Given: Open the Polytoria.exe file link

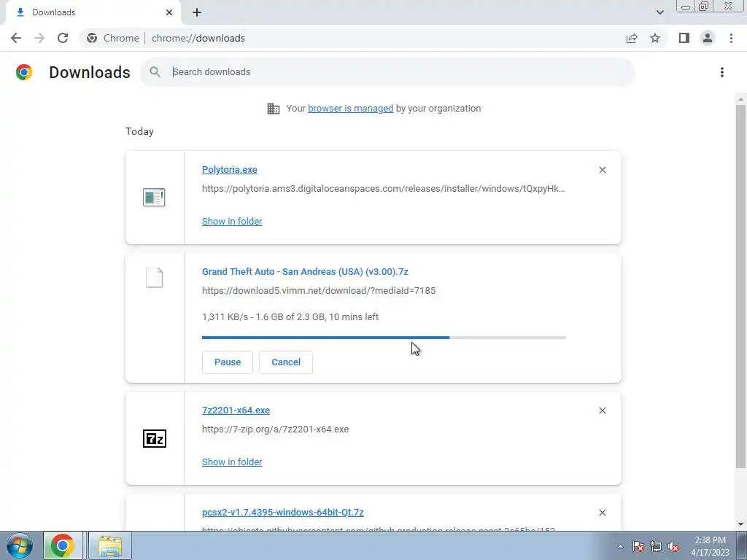Looking at the screenshot, I should tap(230, 169).
